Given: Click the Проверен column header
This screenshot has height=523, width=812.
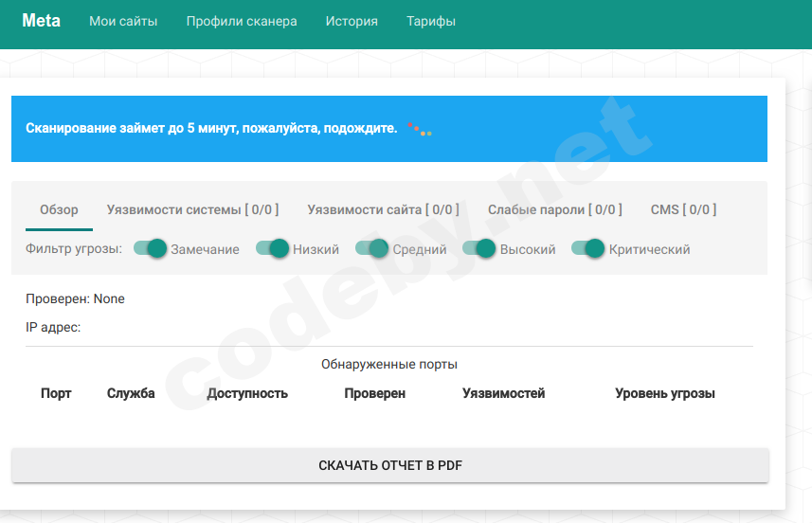Looking at the screenshot, I should (375, 393).
